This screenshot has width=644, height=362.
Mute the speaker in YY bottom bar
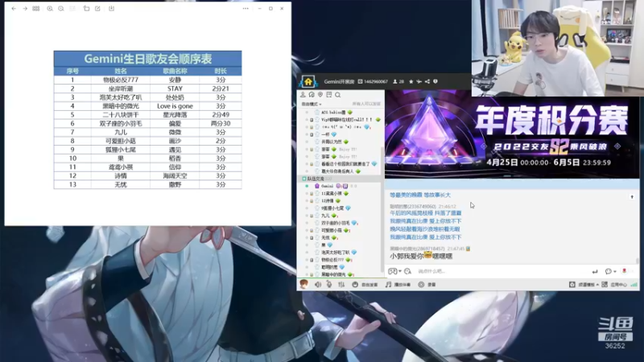point(318,285)
